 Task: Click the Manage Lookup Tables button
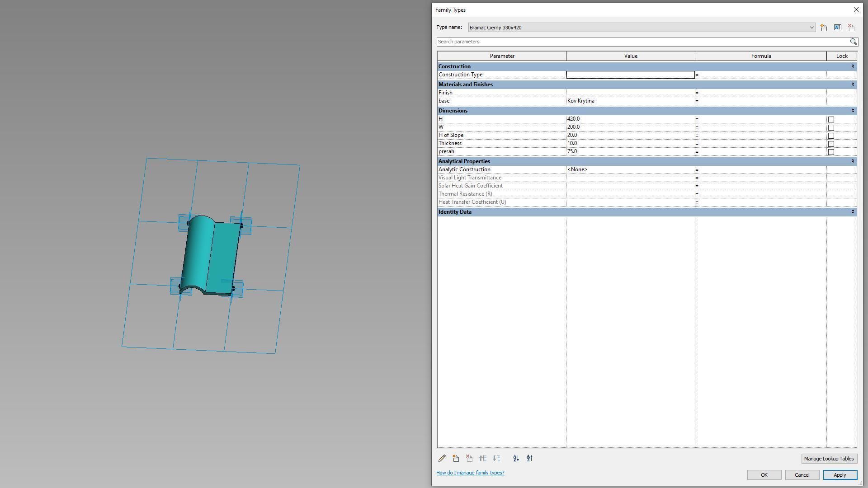pyautogui.click(x=829, y=458)
